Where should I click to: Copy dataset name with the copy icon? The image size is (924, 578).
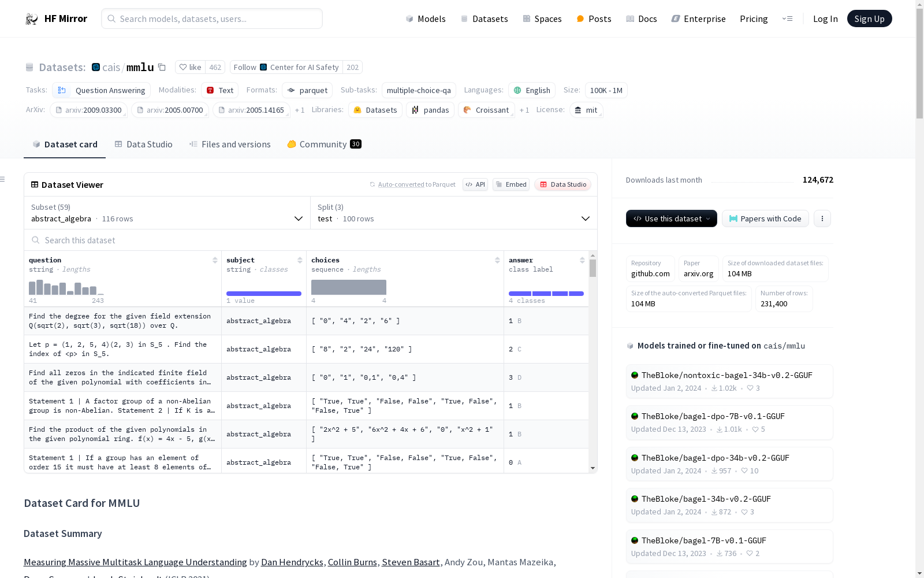(162, 67)
